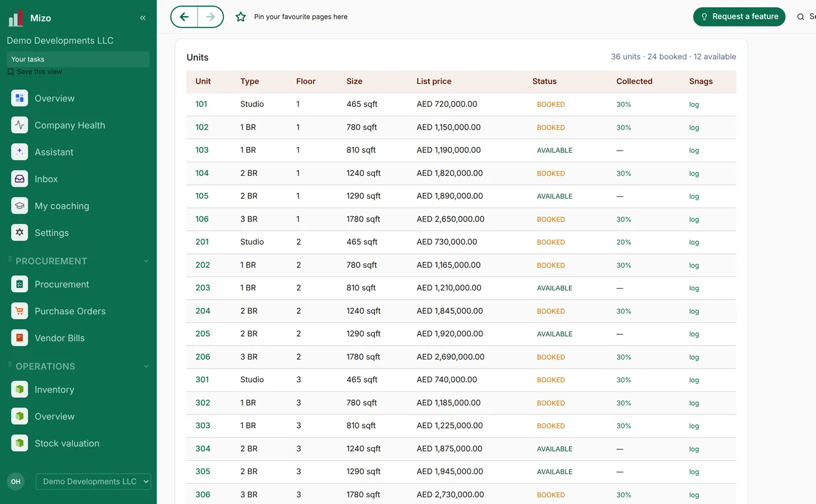Click the Procurement clipboard icon
The width and height of the screenshot is (816, 504).
pyautogui.click(x=20, y=284)
